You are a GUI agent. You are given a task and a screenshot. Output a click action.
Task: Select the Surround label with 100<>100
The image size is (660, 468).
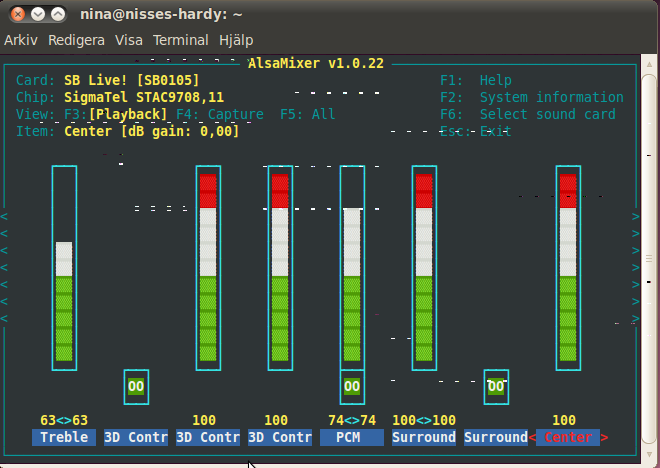[424, 437]
